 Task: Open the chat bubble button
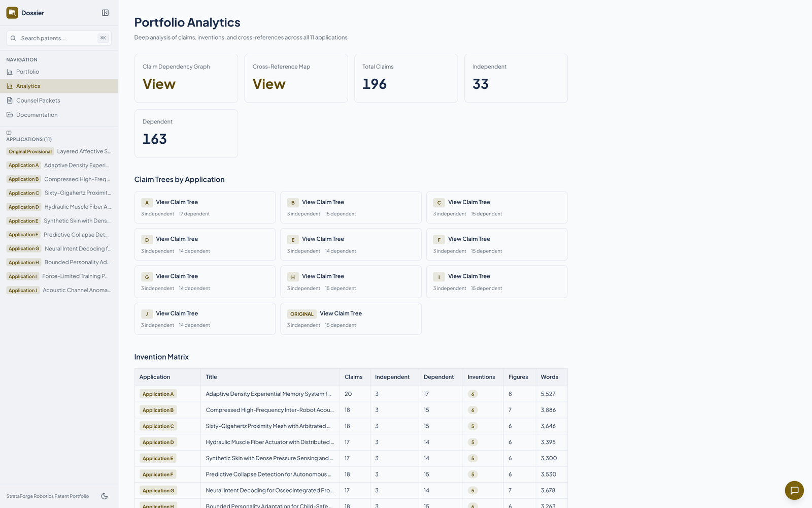(794, 490)
